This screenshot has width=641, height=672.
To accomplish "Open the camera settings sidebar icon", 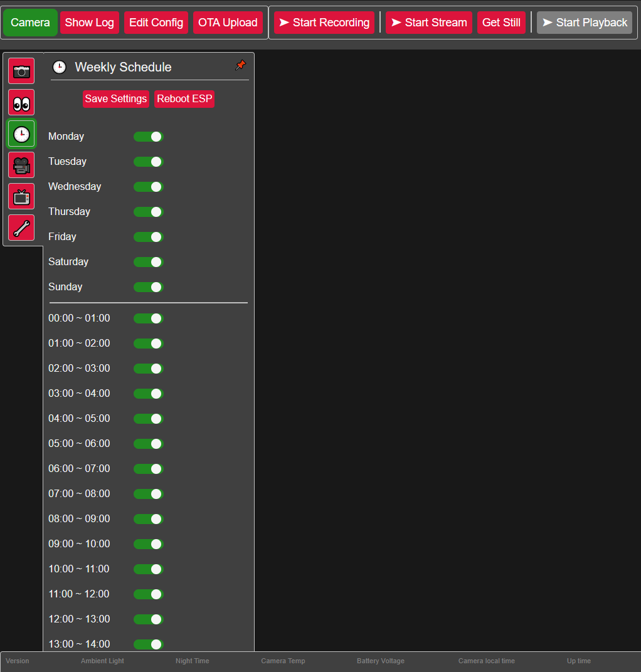I will point(21,71).
